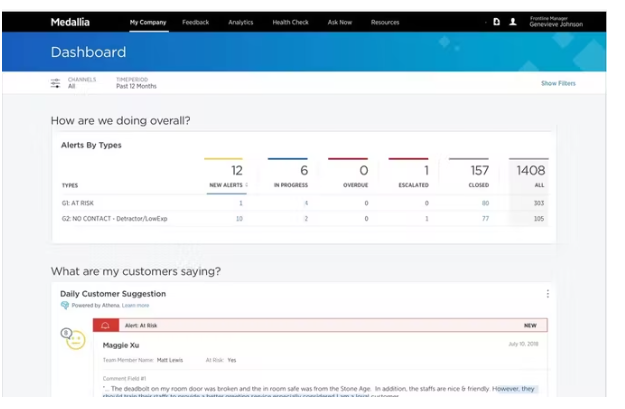Open the three-dot menu on suggestion card
The height and width of the screenshot is (409, 625).
(x=547, y=294)
